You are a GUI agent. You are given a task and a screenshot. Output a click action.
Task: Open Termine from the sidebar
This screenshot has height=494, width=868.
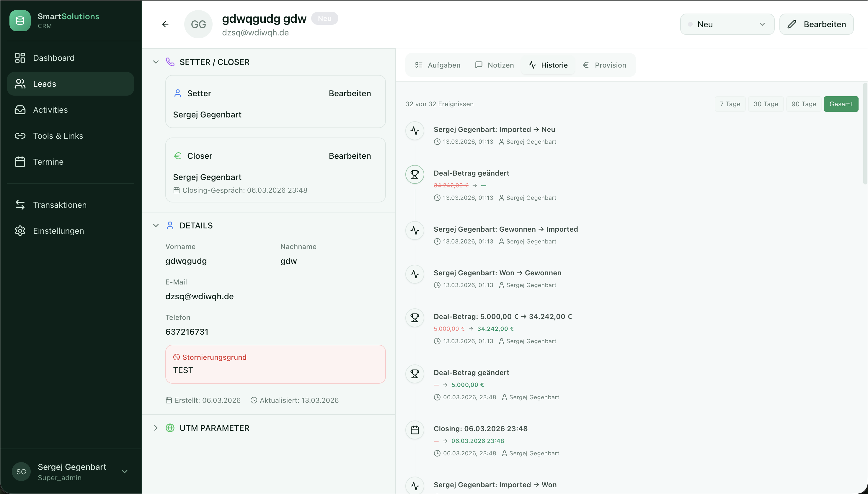(48, 161)
